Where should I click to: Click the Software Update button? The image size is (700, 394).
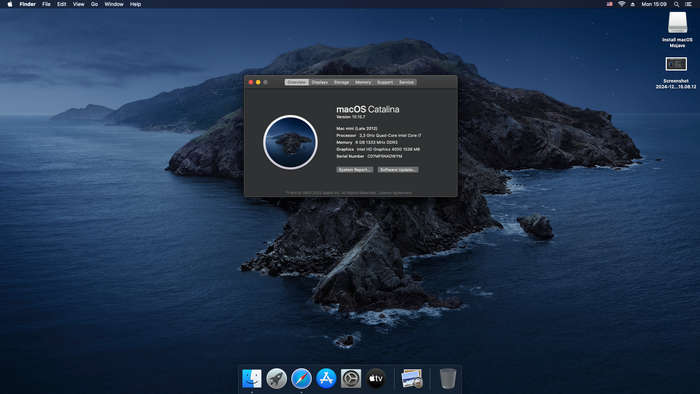398,170
